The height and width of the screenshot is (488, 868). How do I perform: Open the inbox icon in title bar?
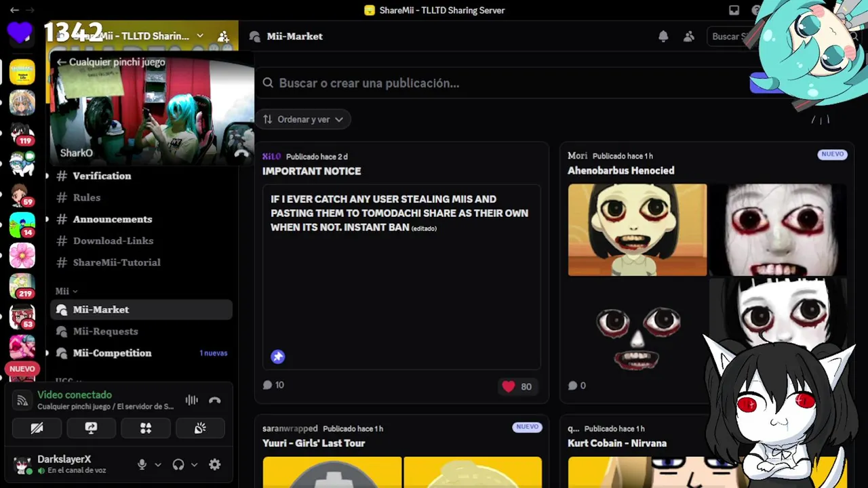tap(734, 10)
